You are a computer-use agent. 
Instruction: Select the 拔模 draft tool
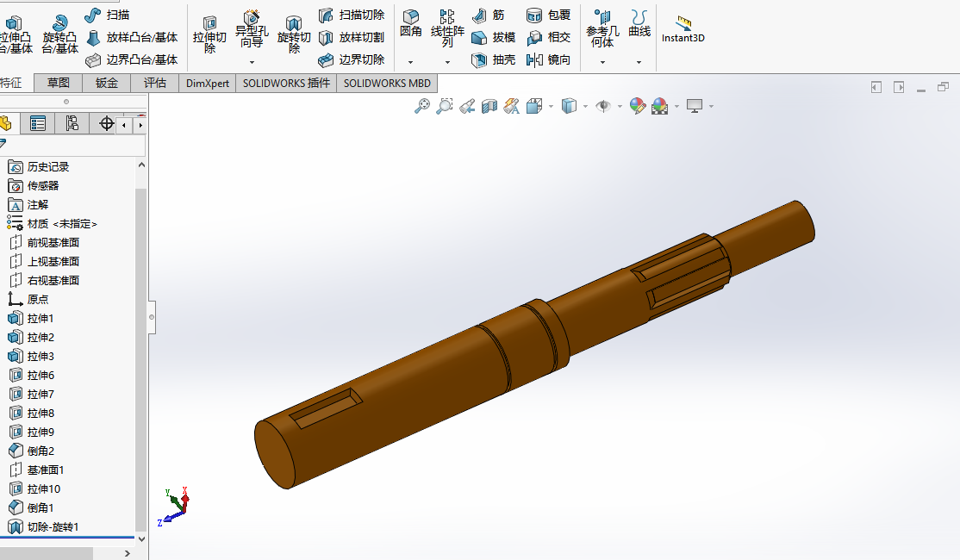coord(494,37)
